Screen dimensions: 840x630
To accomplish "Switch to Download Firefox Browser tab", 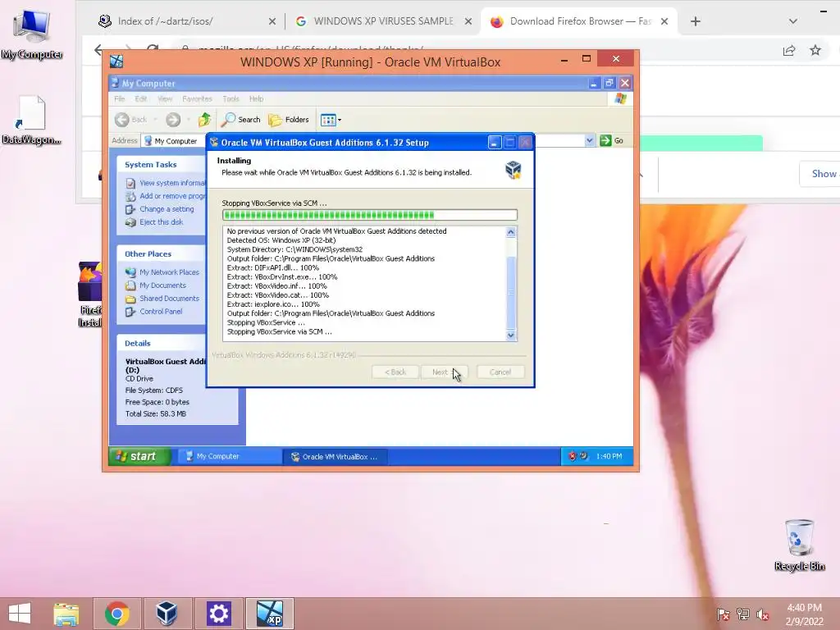I will point(579,21).
